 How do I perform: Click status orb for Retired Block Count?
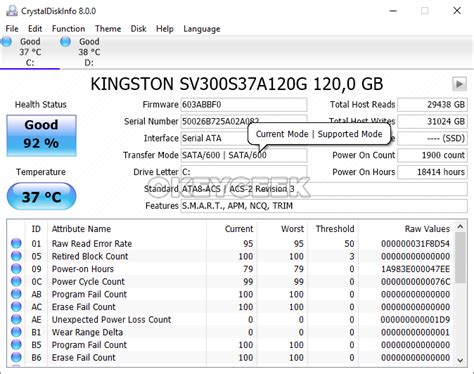point(16,256)
